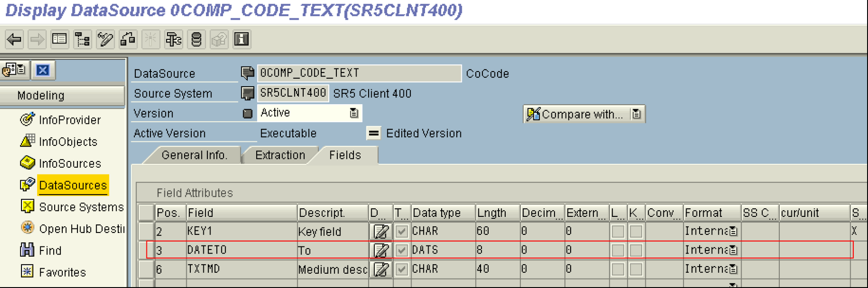Select row header for KEY1 row
Image resolution: width=868 pixels, height=288 pixels.
pos(146,231)
